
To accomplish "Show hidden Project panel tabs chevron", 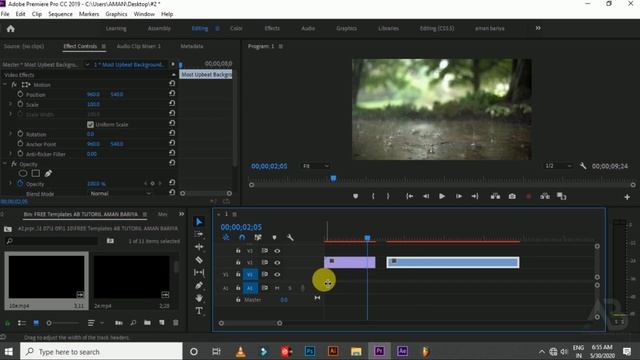I will (181, 214).
